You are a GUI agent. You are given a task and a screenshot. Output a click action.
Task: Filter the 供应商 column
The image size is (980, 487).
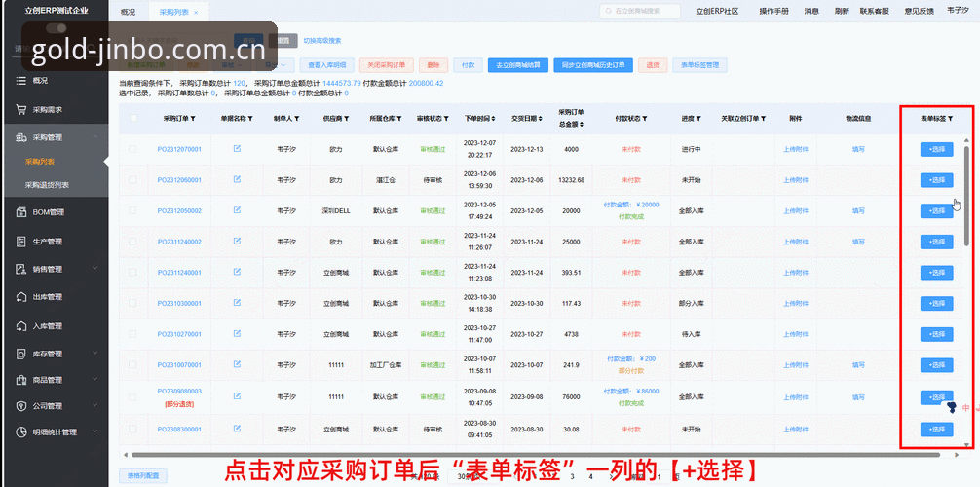pyautogui.click(x=346, y=118)
